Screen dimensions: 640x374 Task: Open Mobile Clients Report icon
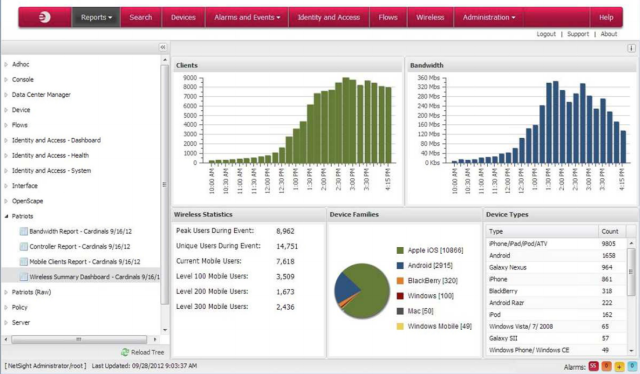pos(24,262)
